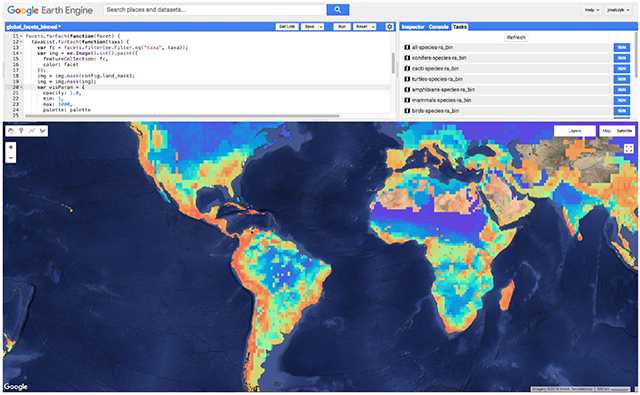The width and height of the screenshot is (640, 395).
Task: Open code editor settings gear
Action: click(x=390, y=27)
